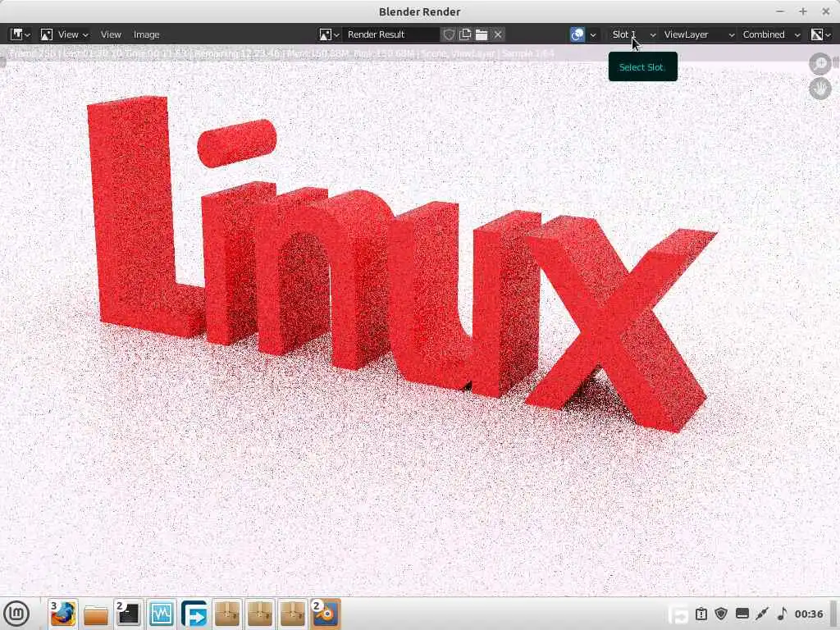This screenshot has height=630, width=840.
Task: Switch to Firefox in the taskbar
Action: [x=62, y=614]
